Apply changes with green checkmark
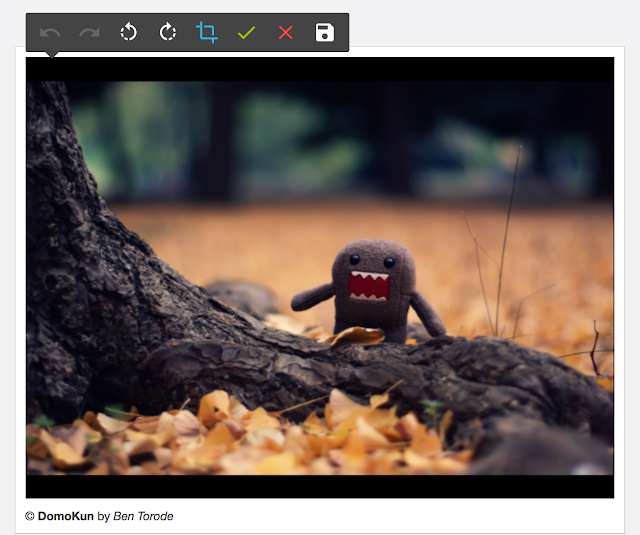 coord(246,33)
